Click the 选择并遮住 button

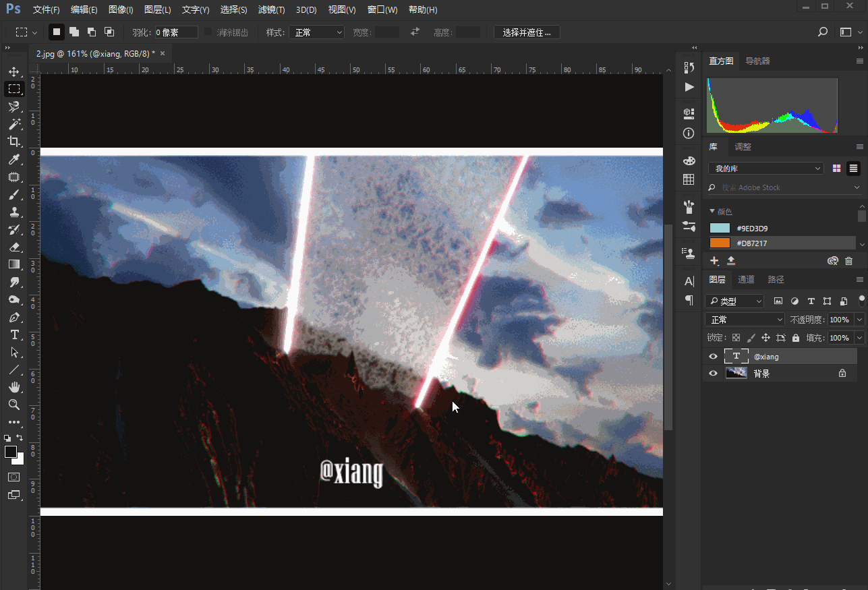[x=527, y=32]
